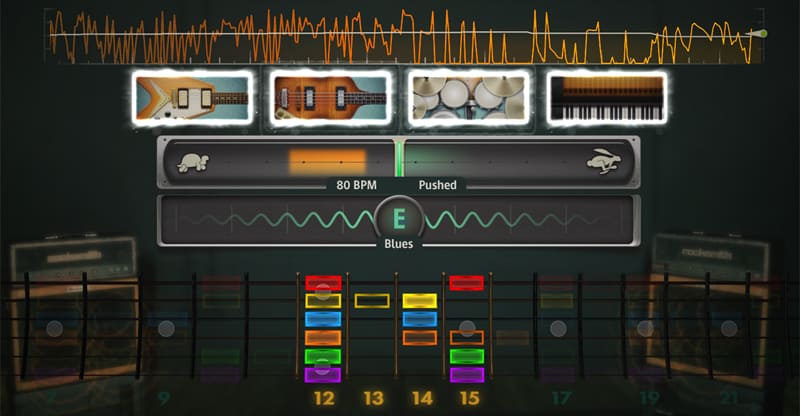Click the dimmed fret number 19
The height and width of the screenshot is (416, 800).
pos(649,398)
